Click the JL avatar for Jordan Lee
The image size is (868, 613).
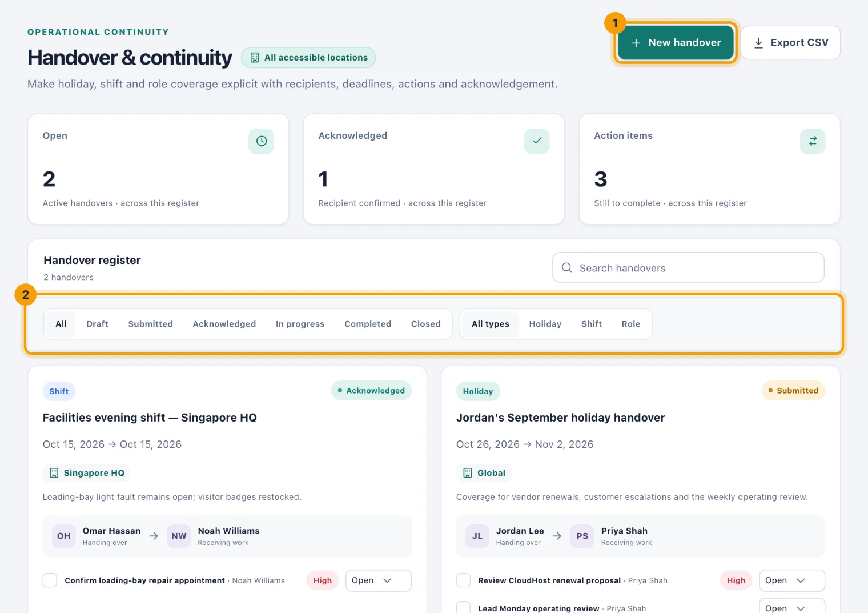click(477, 536)
